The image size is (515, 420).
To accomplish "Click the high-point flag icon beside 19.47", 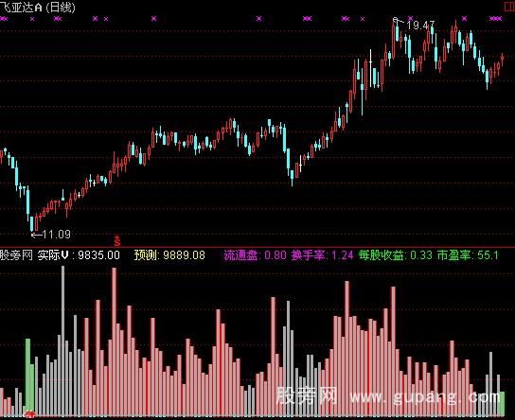I will coord(396,20).
